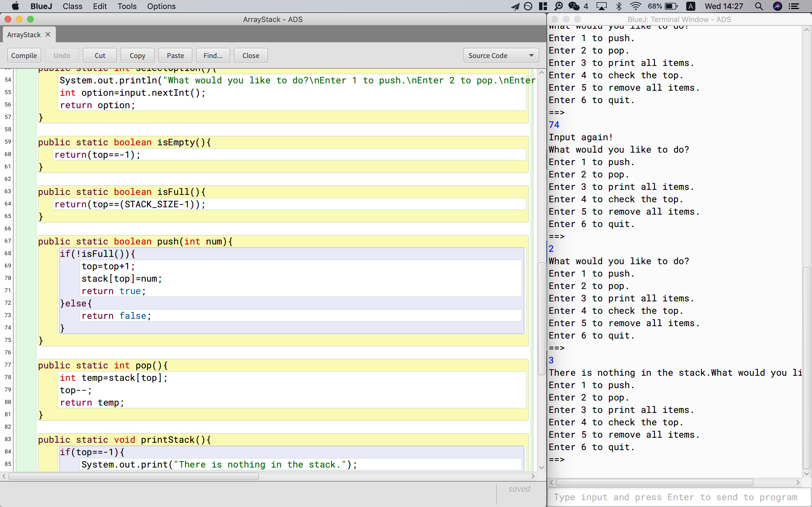
Task: Click the Bluetooth icon in menu bar
Action: (619, 6)
